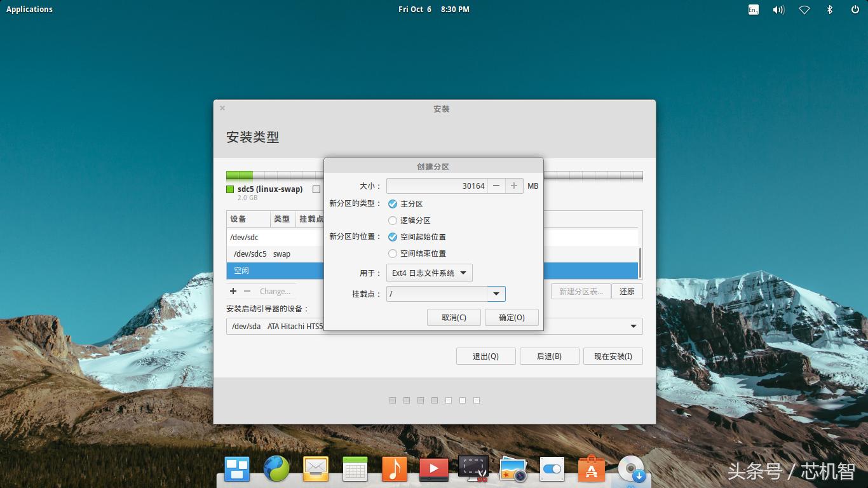The width and height of the screenshot is (868, 488).
Task: Check the format checkbox beside sdc5 linux-swap
Action: [x=316, y=189]
